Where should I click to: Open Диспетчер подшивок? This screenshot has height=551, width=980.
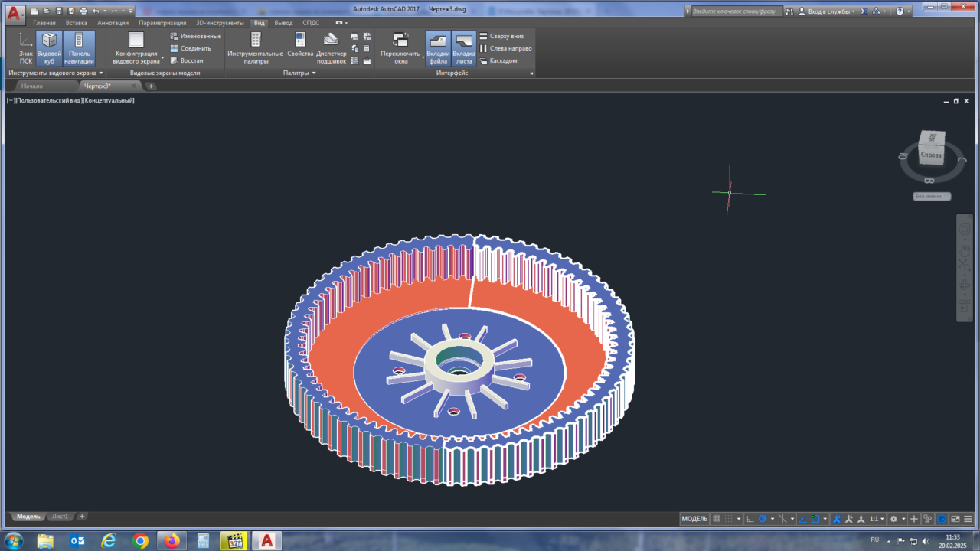331,49
